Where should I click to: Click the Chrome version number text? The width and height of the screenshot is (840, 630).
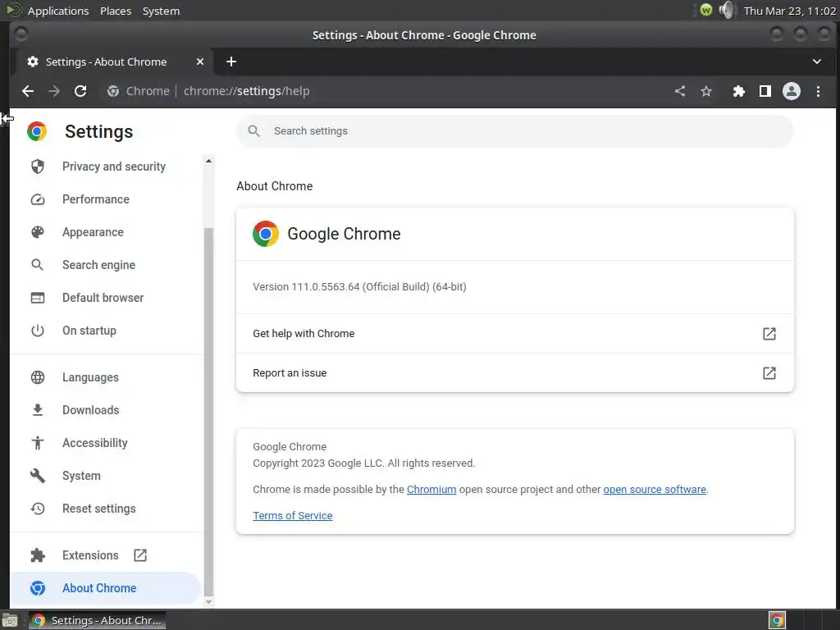click(x=359, y=286)
